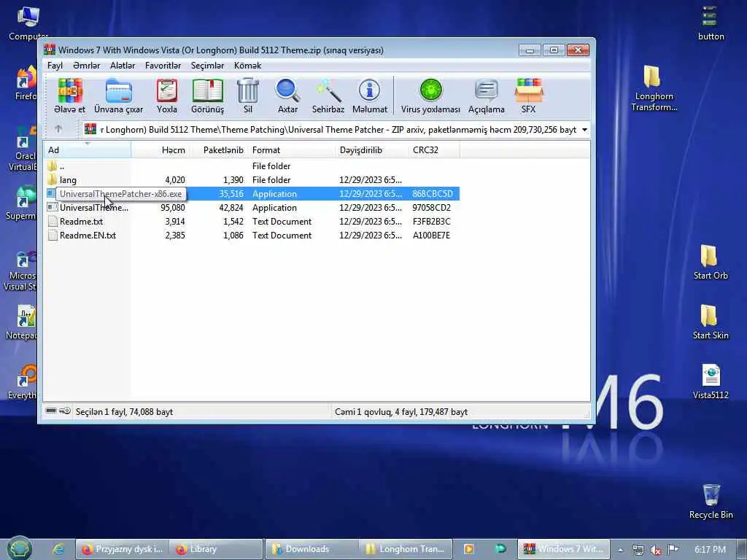Click the Yoxla test icon
The width and height of the screenshot is (747, 560).
click(167, 96)
